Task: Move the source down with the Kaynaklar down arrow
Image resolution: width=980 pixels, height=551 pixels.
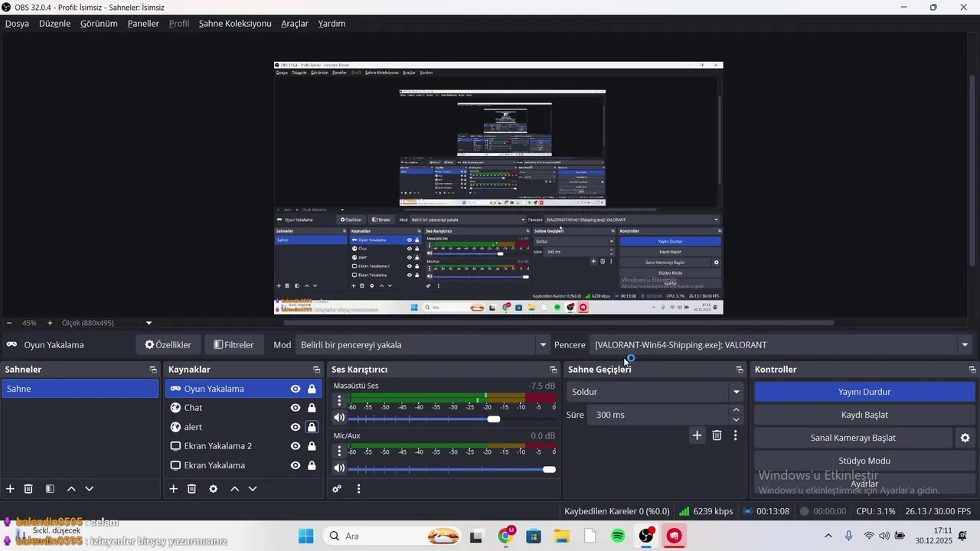Action: click(253, 489)
